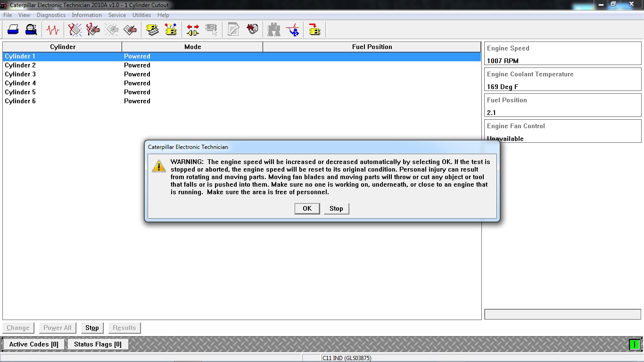Click the Fuel Position column header

(372, 47)
